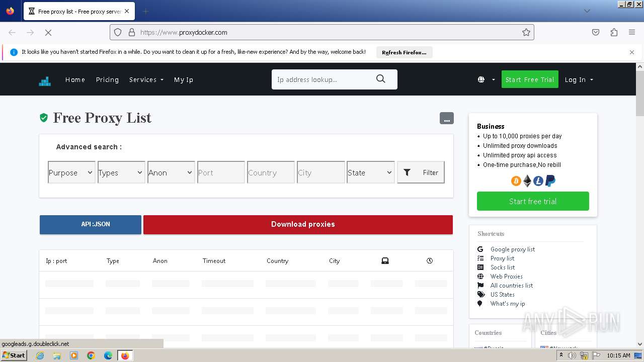Expand the State dropdown

pos(370,172)
